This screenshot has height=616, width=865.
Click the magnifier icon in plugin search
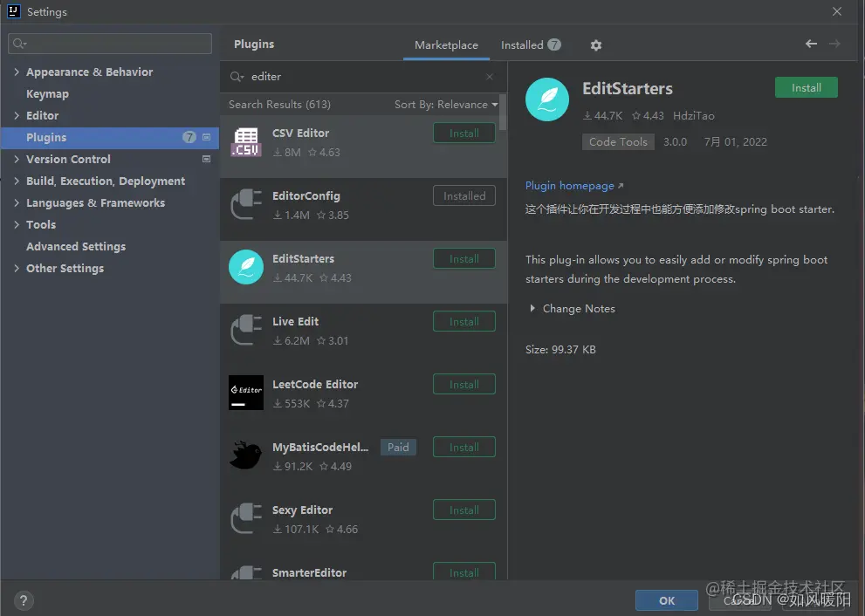pyautogui.click(x=237, y=77)
